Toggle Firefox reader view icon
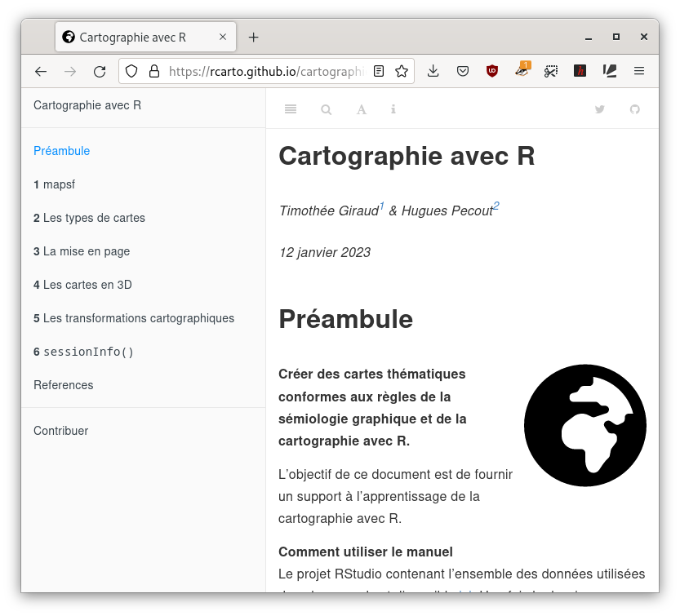Screen dimensions: 680x616 tap(379, 72)
